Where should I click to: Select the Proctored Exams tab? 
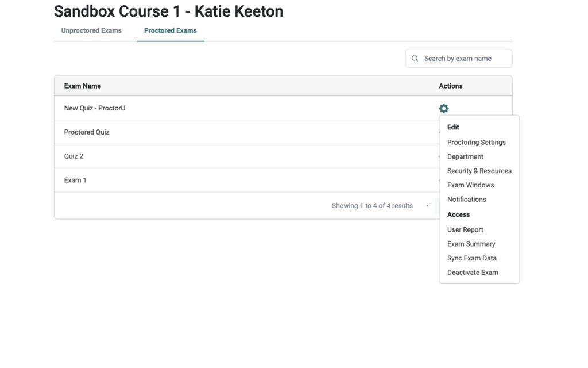coord(170,30)
